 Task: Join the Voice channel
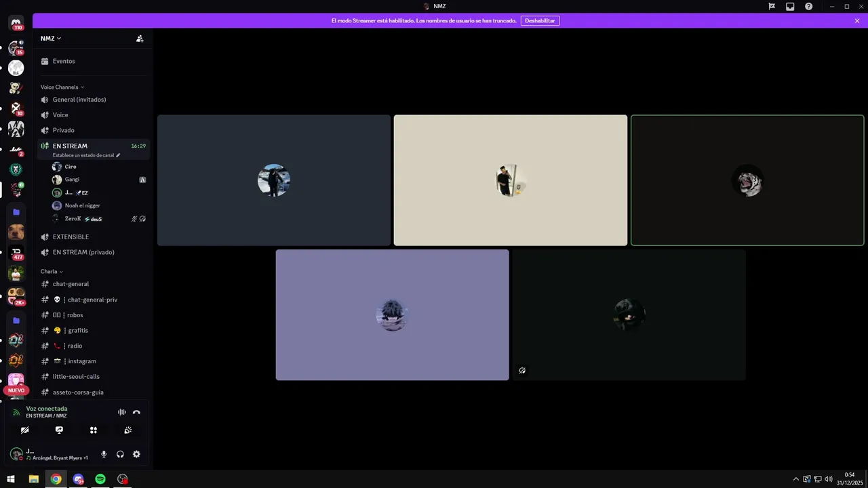pos(93,115)
